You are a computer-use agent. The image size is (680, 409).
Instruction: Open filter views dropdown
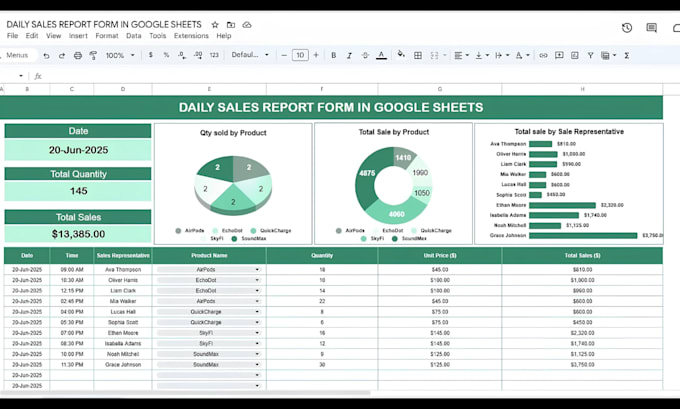(x=608, y=55)
